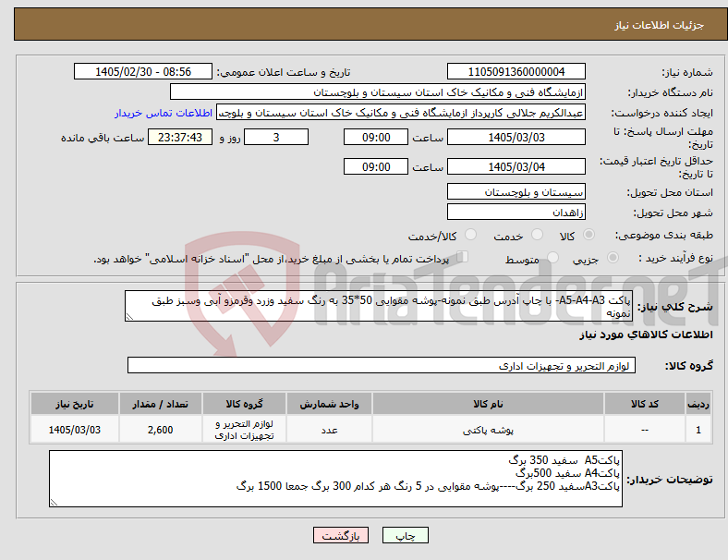728x560 pixels.
Task: Select the کالا radio button
Action: click(x=588, y=235)
